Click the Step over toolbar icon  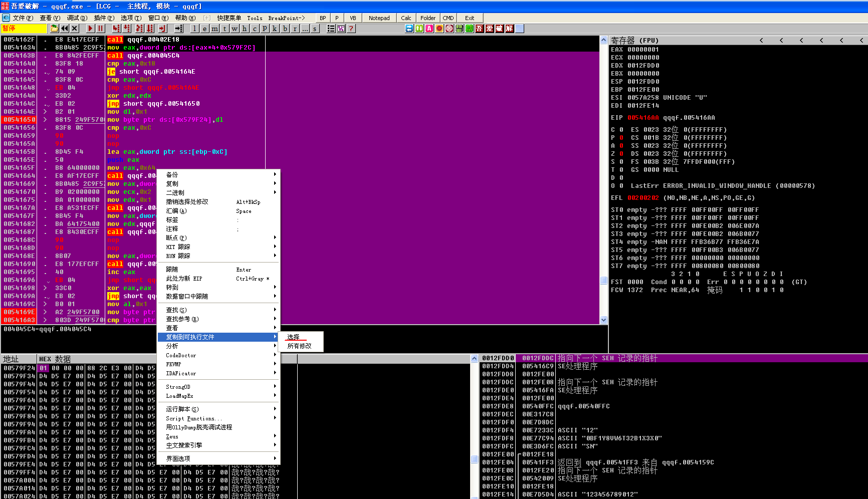(127, 29)
